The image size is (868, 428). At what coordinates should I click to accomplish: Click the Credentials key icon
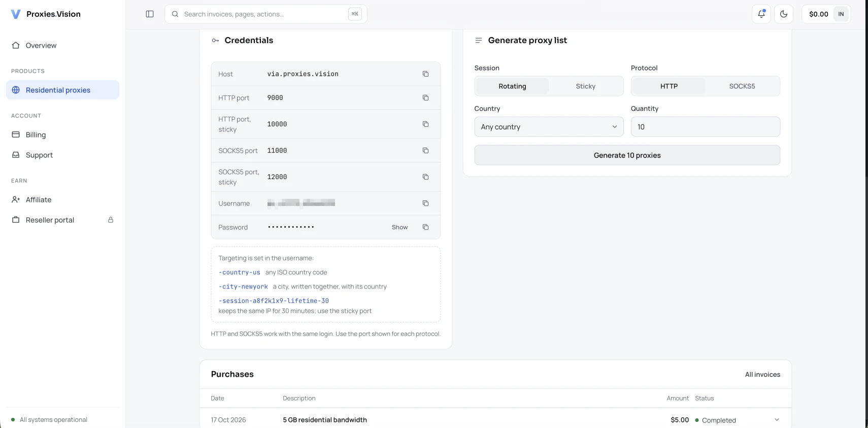215,41
